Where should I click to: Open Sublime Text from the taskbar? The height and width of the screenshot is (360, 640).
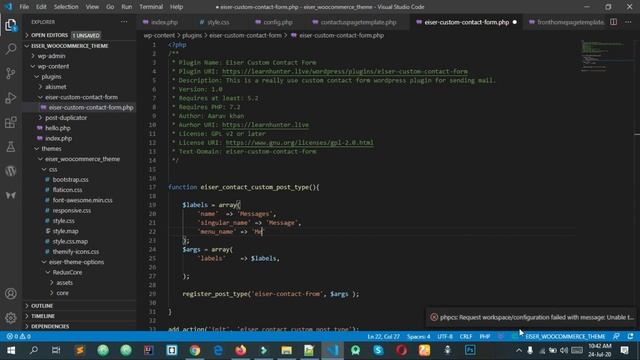coord(80,350)
